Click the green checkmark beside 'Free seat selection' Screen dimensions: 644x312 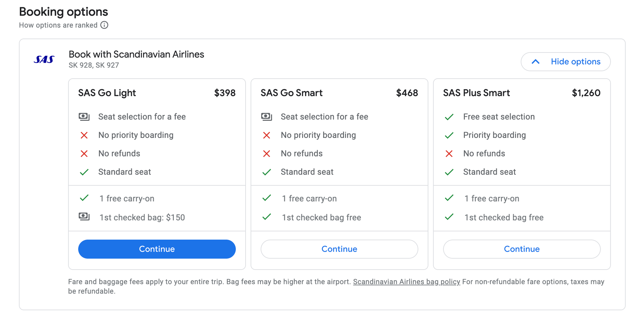[449, 116]
